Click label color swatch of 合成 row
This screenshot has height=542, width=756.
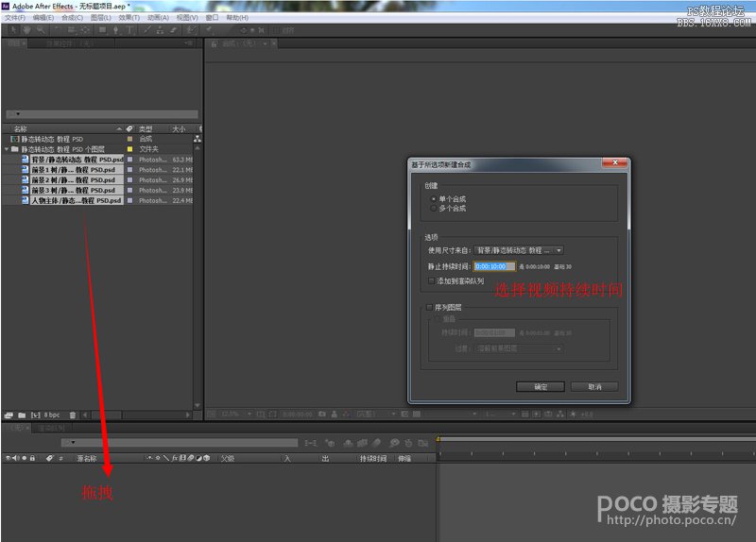[129, 139]
